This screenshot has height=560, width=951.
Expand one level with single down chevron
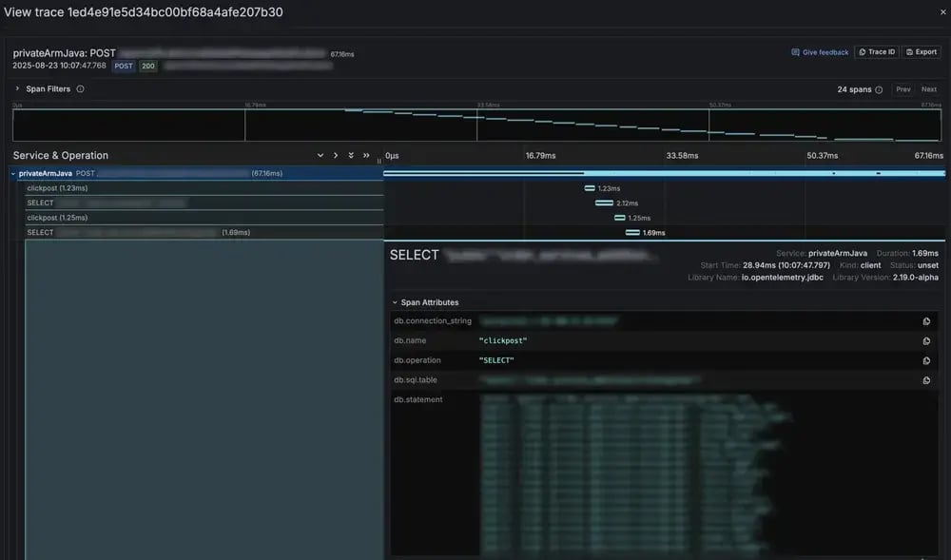pos(320,156)
